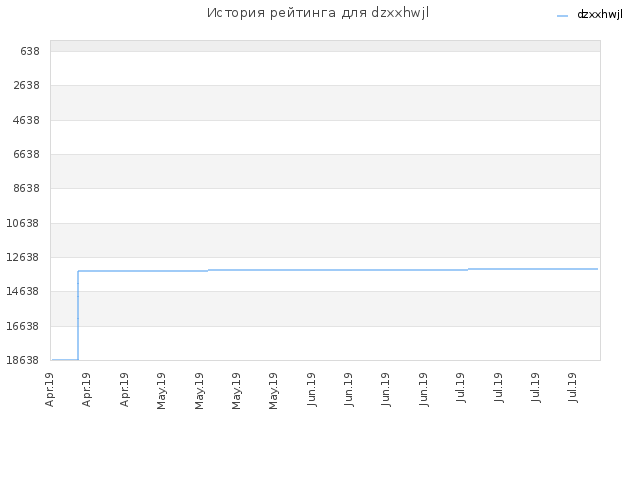Select the 14638 axis value label
The image size is (640, 480).
(x=23, y=291)
